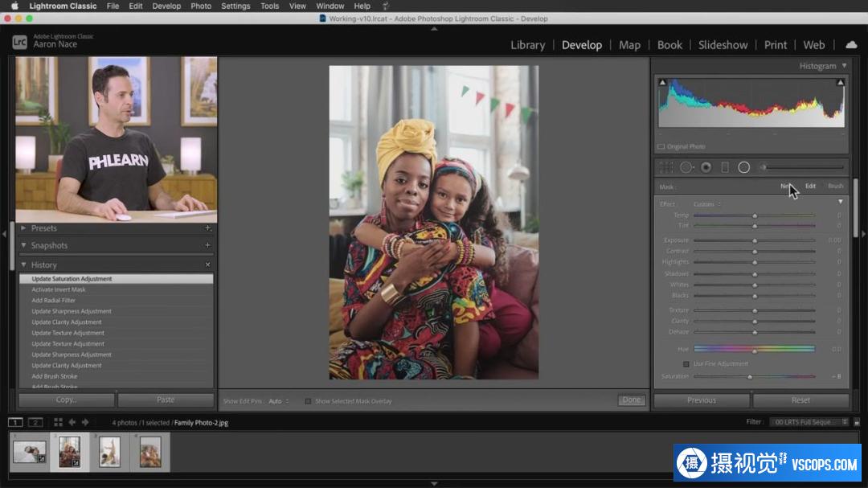Open the Filter preset dropdown
The width and height of the screenshot is (868, 488).
[809, 422]
